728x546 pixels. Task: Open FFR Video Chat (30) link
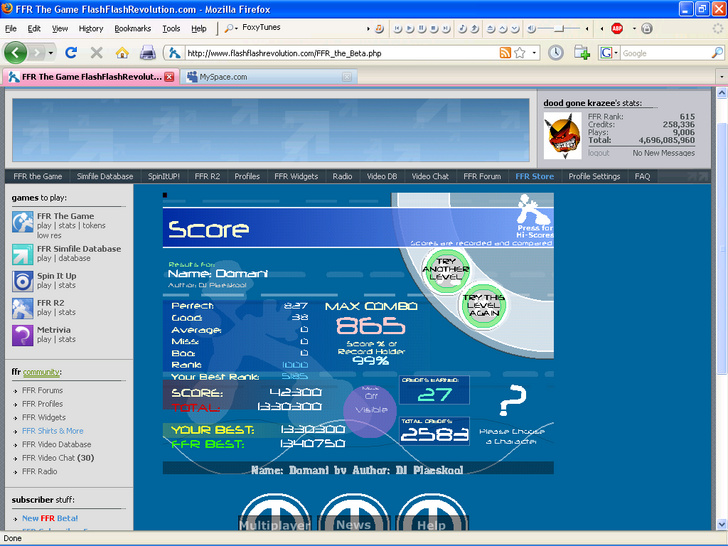[x=58, y=458]
